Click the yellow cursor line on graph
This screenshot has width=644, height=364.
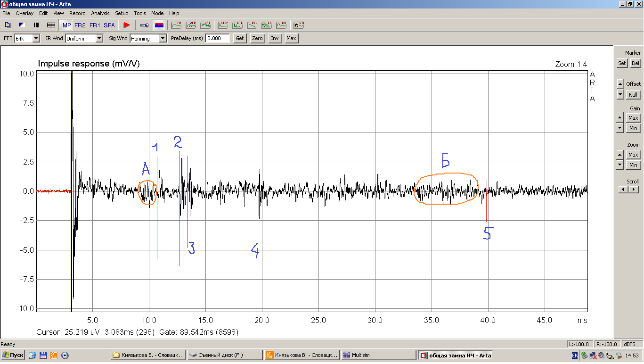coord(71,191)
